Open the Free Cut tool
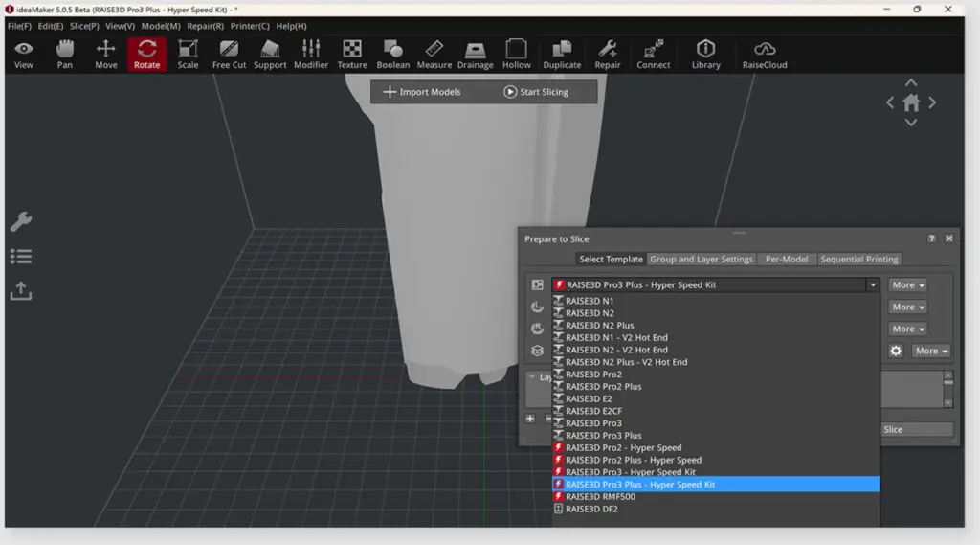The height and width of the screenshot is (545, 980). click(x=229, y=55)
